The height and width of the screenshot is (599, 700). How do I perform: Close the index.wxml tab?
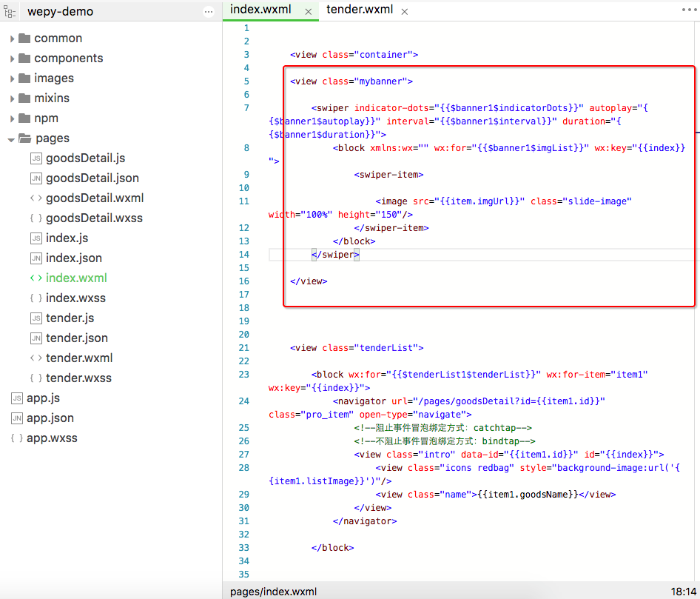pos(308,11)
